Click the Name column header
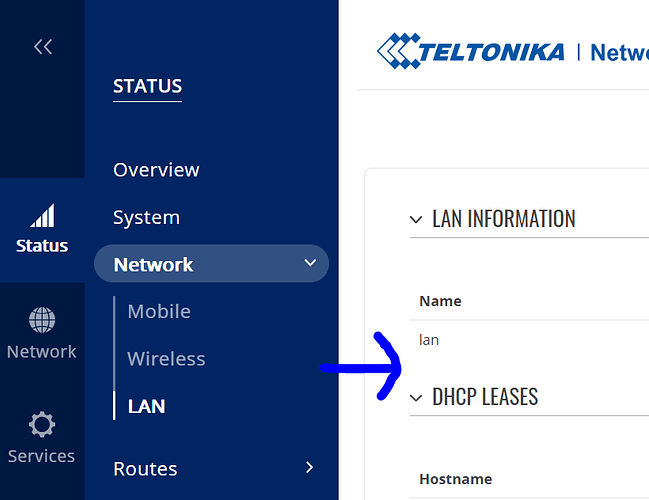 (x=440, y=301)
